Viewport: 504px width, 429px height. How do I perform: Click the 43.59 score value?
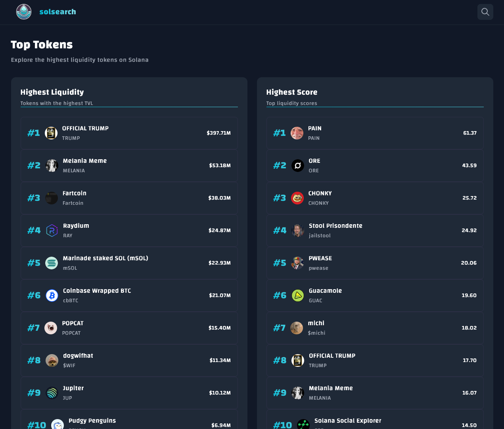470,166
